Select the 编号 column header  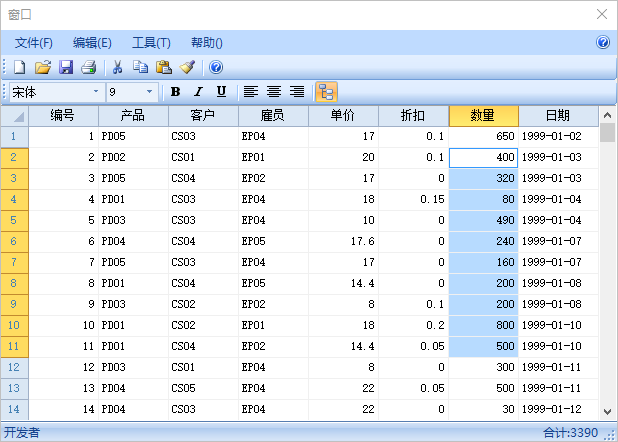pos(63,116)
